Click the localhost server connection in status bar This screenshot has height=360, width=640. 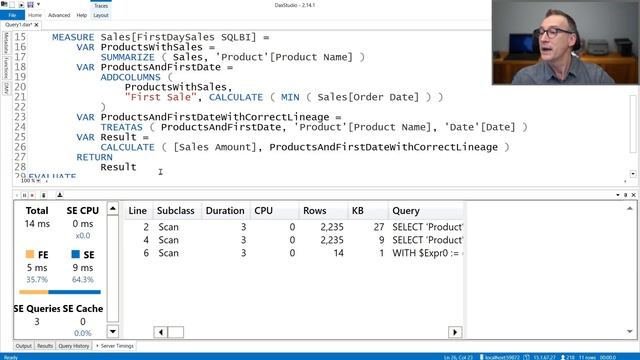[x=500, y=357]
